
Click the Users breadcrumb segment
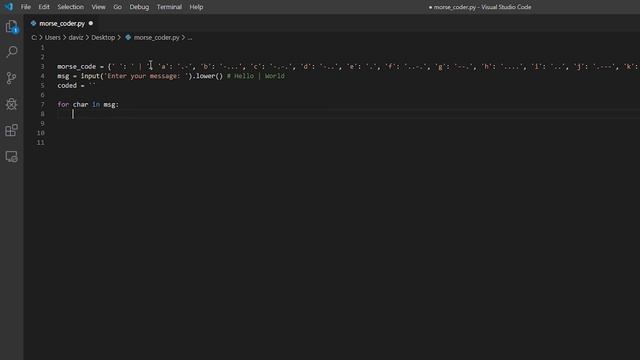[x=53, y=38]
